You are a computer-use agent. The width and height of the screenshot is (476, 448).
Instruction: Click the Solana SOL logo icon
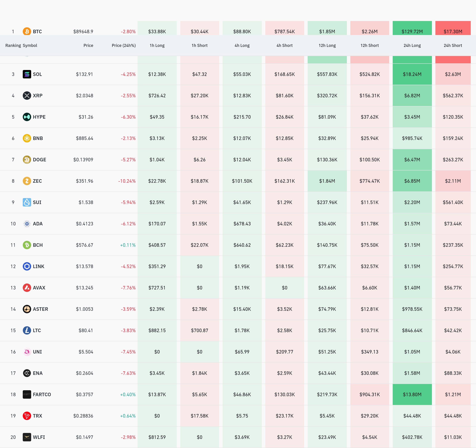tap(27, 74)
